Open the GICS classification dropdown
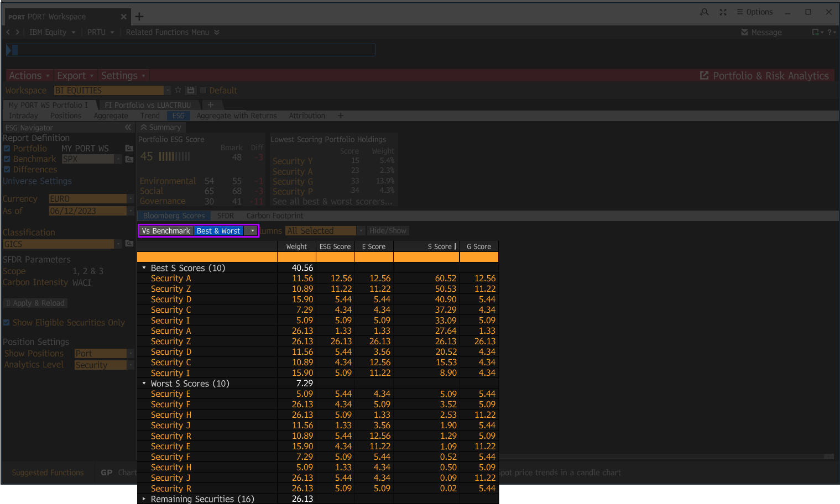Image resolution: width=840 pixels, height=504 pixels. pyautogui.click(x=118, y=244)
